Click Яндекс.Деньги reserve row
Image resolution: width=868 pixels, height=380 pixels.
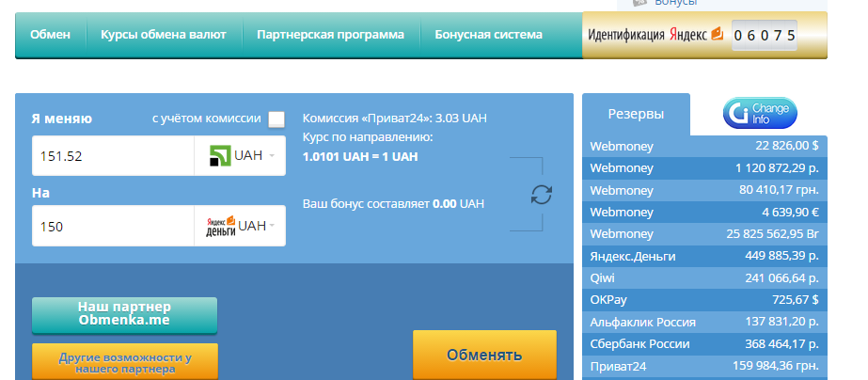[x=704, y=256]
